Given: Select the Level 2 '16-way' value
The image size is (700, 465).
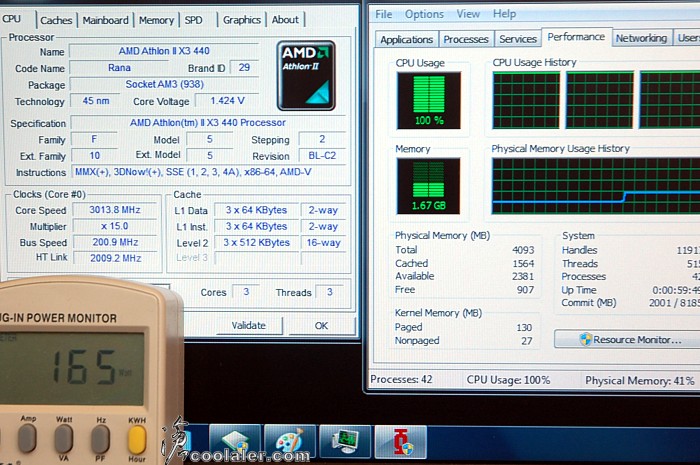Looking at the screenshot, I should pyautogui.click(x=324, y=243).
